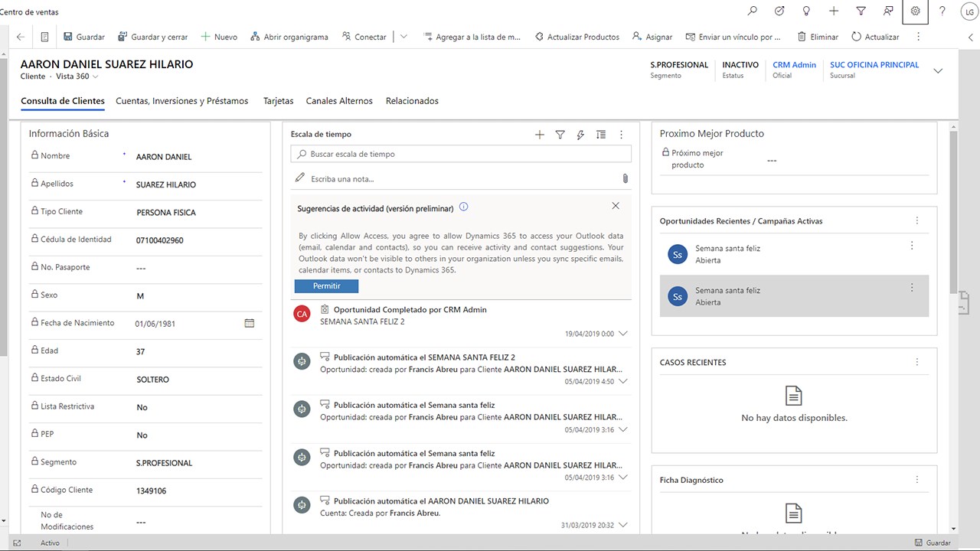Open Fecha de Nacimiento calendar picker
This screenshot has height=551, width=980.
[x=249, y=323]
